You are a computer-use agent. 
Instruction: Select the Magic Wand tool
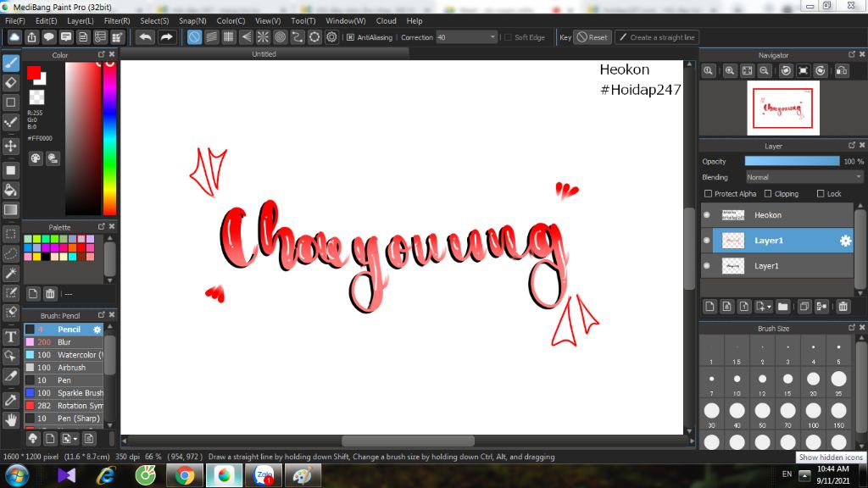point(10,274)
